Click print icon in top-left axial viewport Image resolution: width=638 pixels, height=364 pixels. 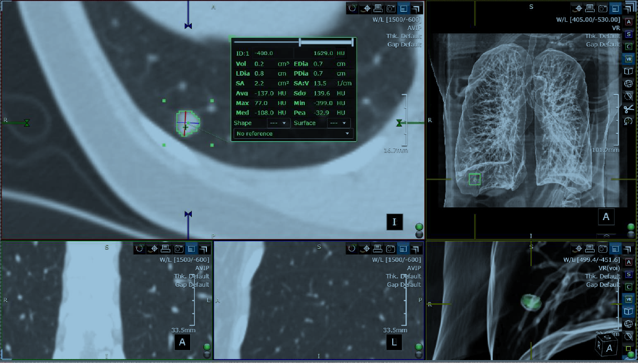point(378,8)
